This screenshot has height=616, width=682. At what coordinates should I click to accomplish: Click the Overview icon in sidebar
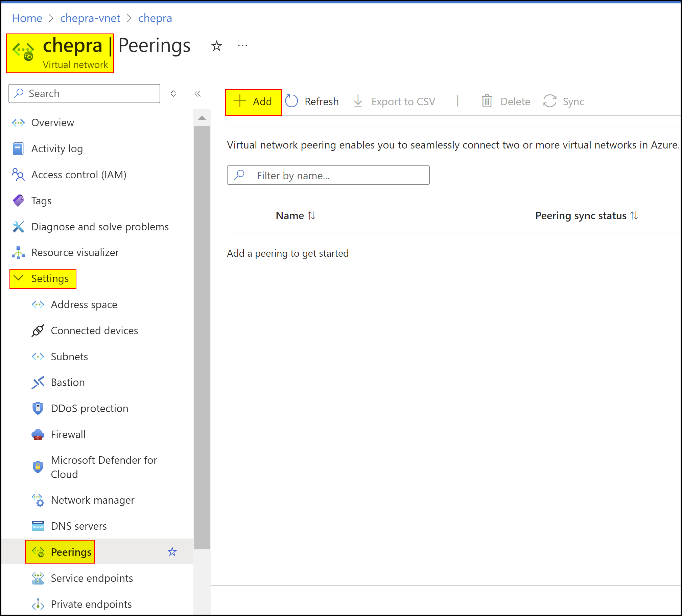tap(18, 122)
